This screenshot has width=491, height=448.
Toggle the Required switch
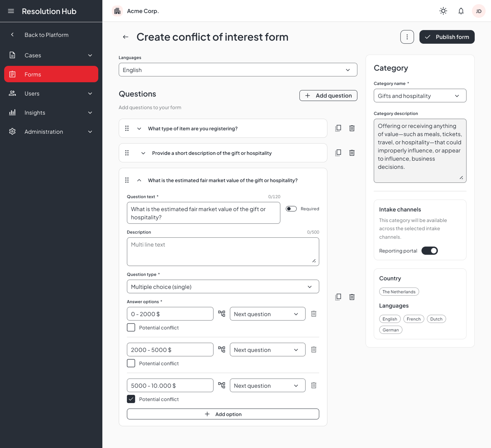point(291,209)
